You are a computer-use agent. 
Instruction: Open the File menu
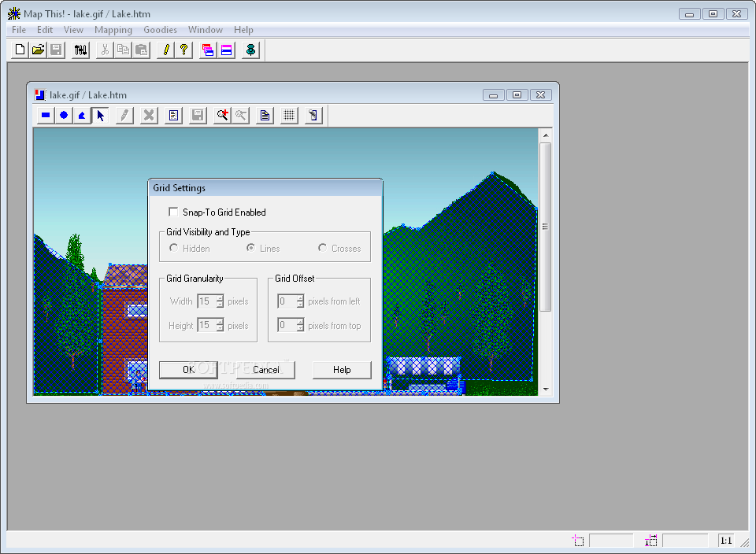pos(19,30)
